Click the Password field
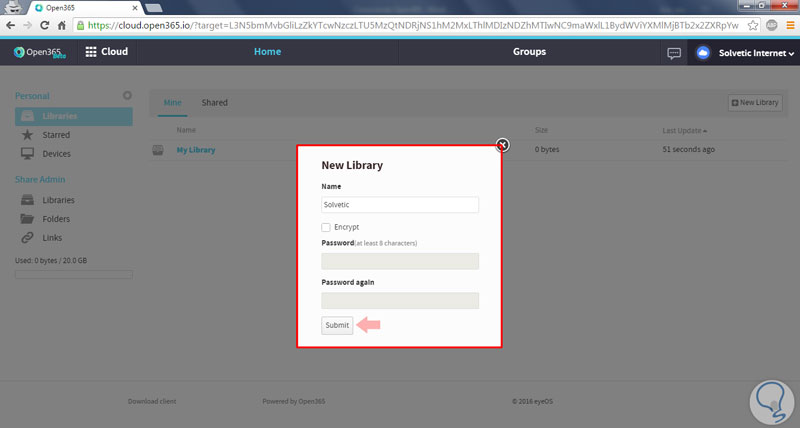 [400, 261]
